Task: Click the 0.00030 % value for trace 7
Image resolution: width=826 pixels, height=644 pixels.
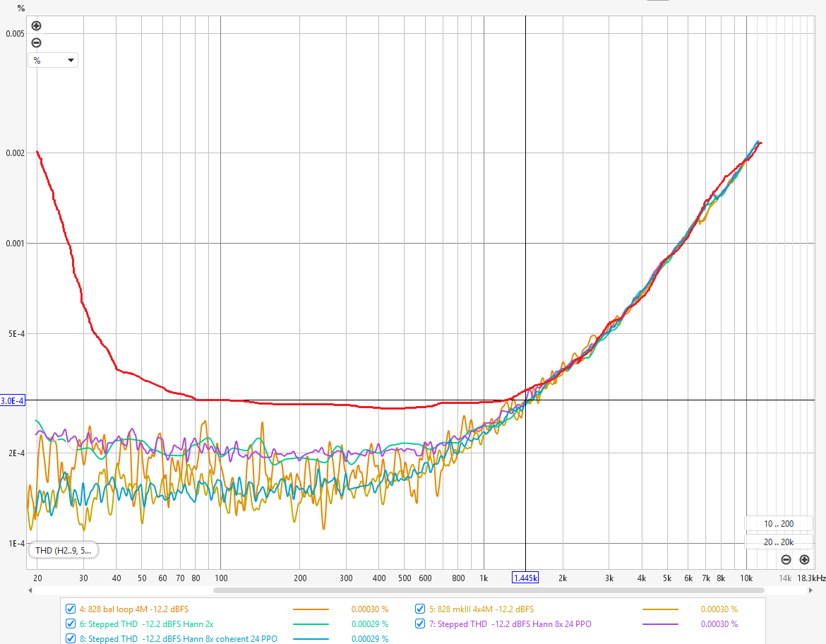Action: pos(719,624)
